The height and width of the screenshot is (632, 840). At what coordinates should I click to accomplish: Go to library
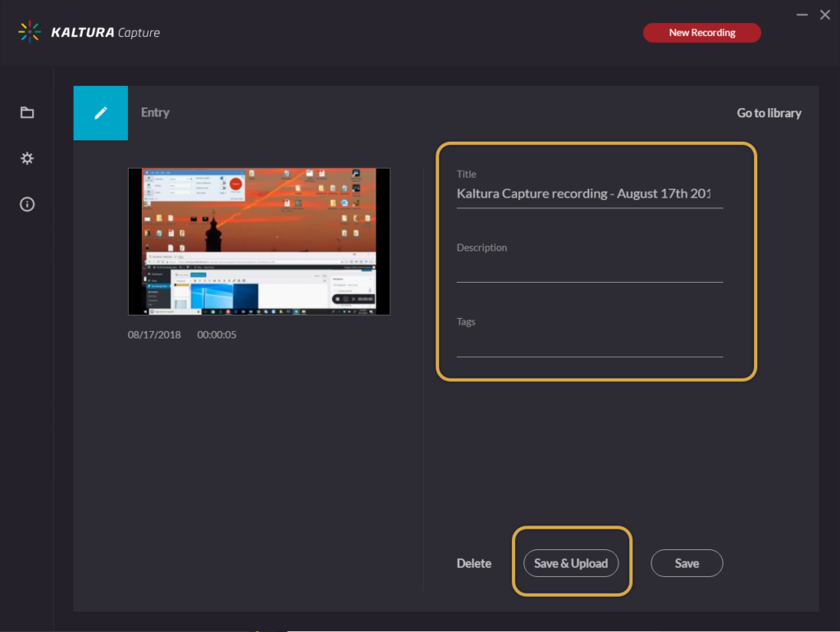pos(769,113)
